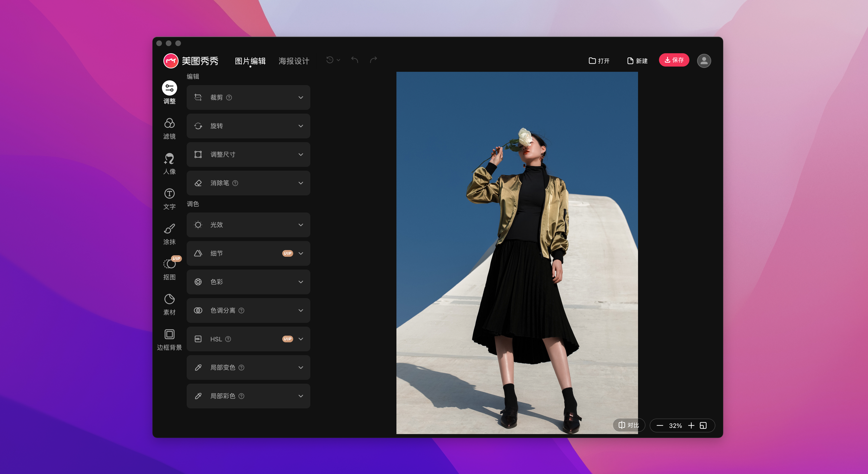This screenshot has height=474, width=868.
Task: Switch to the 图片编辑 tab
Action: point(250,61)
